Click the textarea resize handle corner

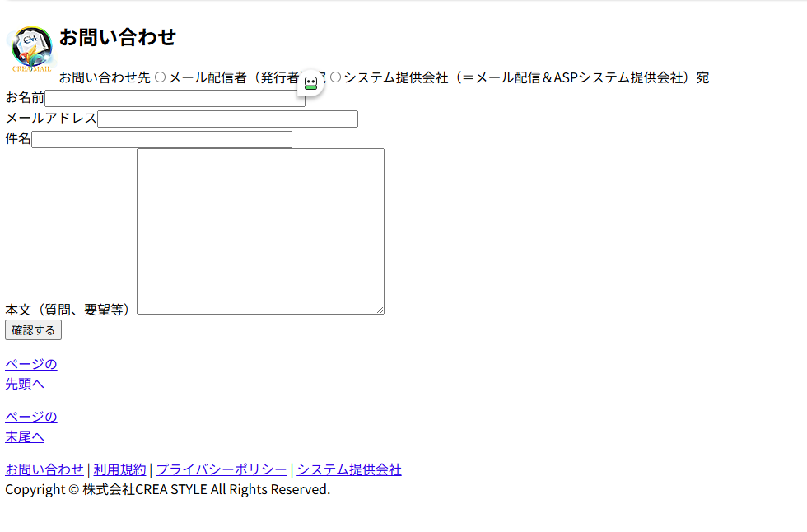pos(380,310)
